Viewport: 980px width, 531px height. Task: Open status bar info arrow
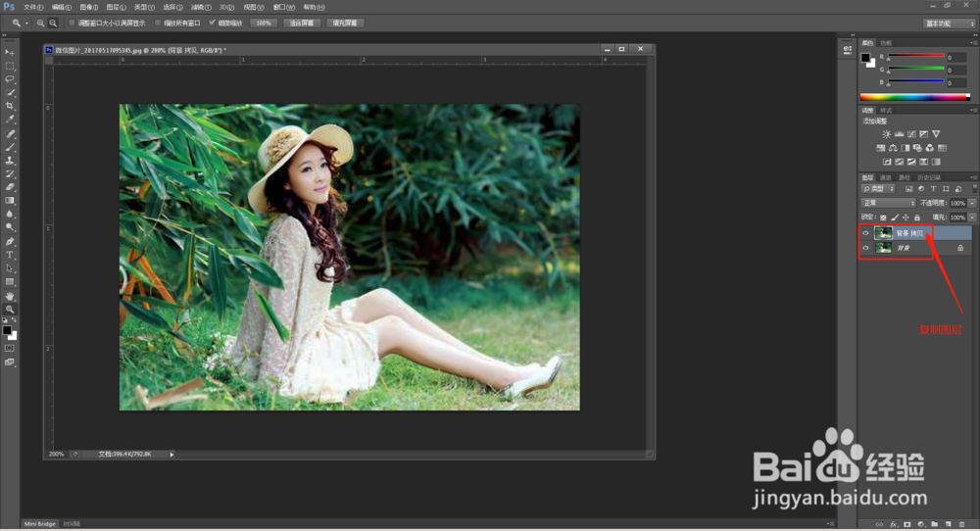(x=171, y=455)
